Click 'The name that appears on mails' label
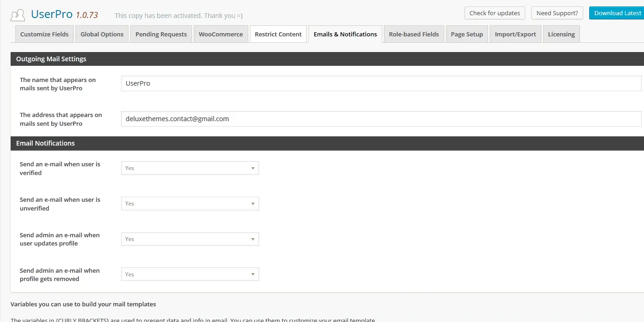 [x=58, y=84]
